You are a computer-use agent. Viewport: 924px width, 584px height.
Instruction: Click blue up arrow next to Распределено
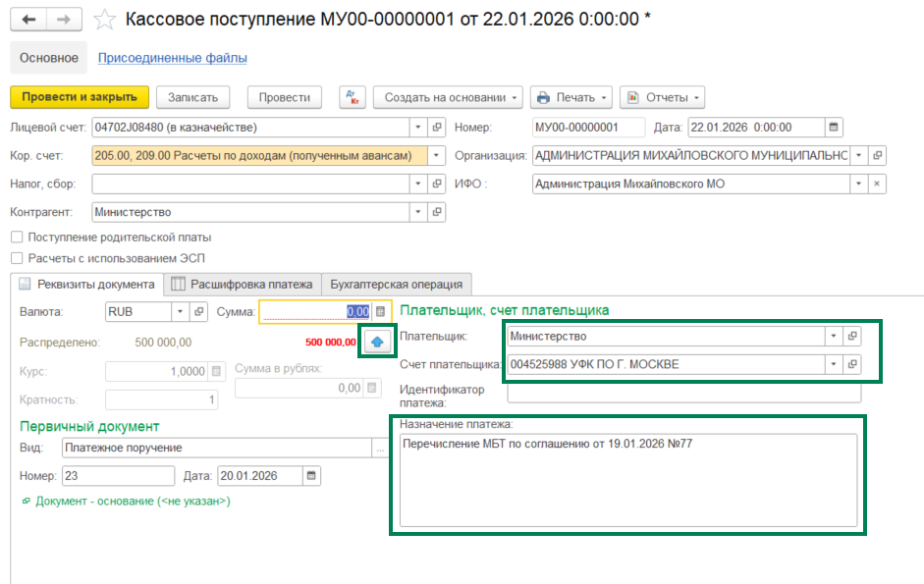[x=377, y=342]
